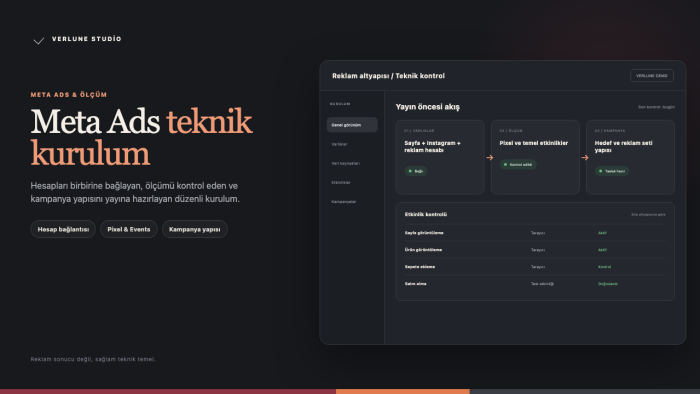
Task: Open Etkinlikler in the sidebar
Action: click(341, 182)
